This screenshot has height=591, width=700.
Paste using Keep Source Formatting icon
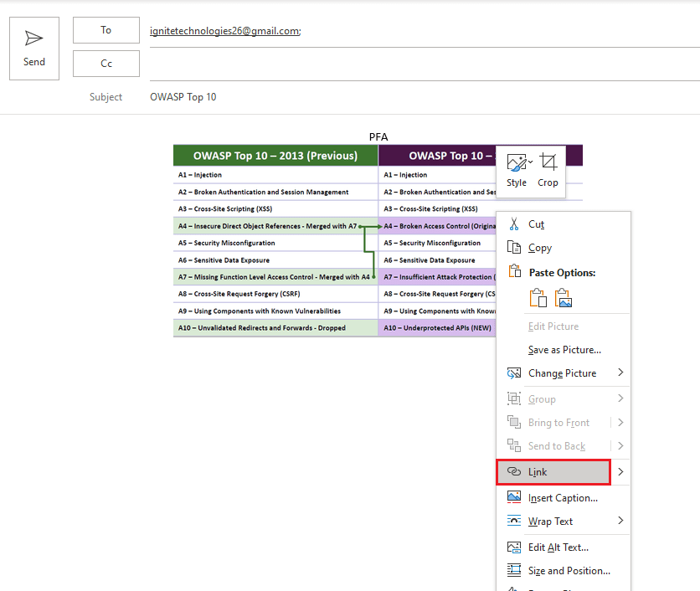(538, 298)
